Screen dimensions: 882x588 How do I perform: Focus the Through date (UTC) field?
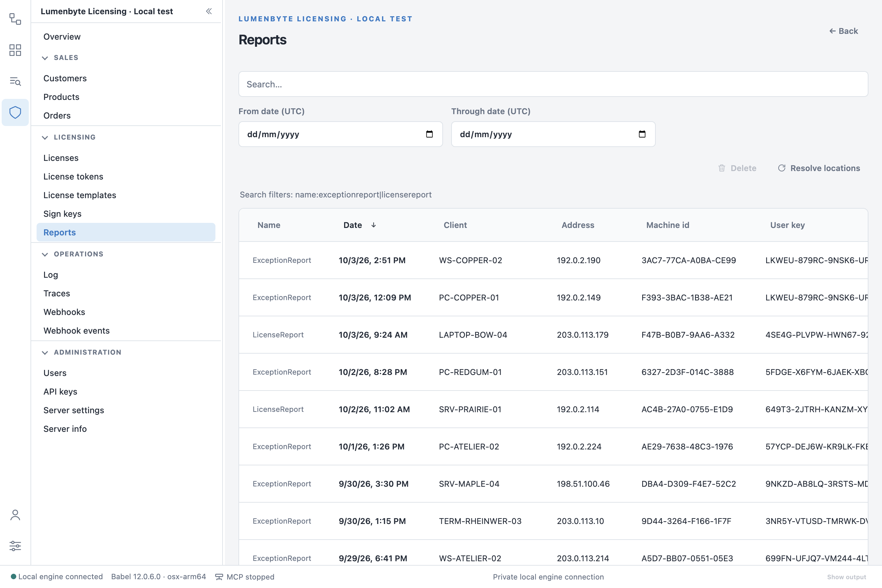pyautogui.click(x=553, y=134)
